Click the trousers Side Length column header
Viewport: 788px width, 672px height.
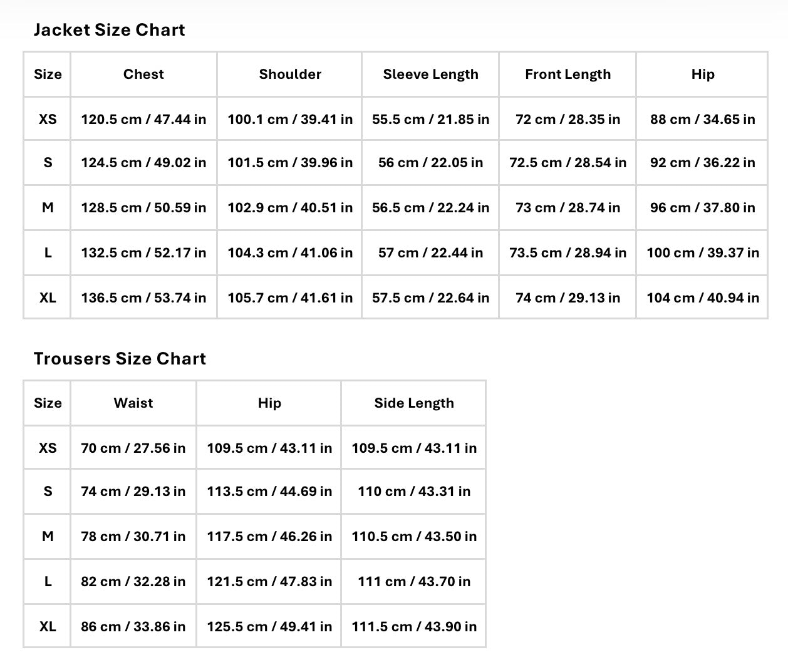pyautogui.click(x=414, y=403)
